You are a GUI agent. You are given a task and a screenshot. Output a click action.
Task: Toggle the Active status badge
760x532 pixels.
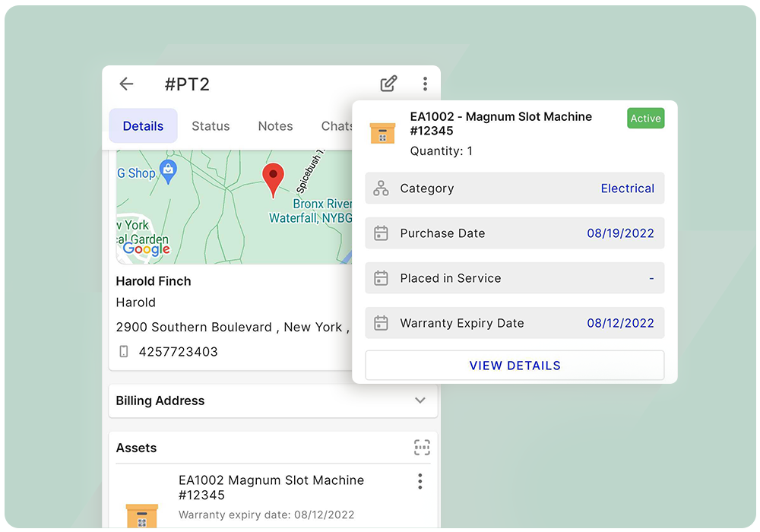[645, 119]
